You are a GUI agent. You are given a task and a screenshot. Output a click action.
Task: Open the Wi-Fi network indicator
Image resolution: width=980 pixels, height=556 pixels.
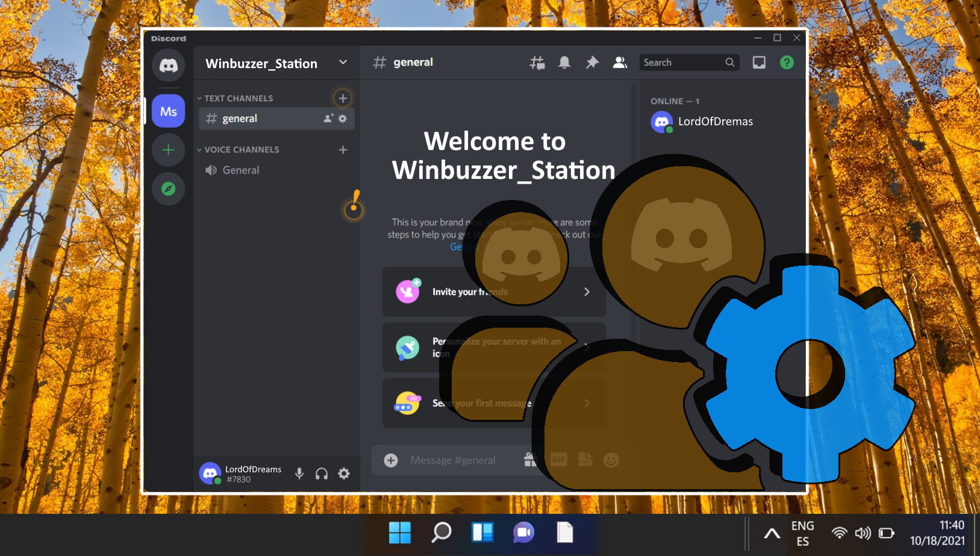tap(839, 533)
